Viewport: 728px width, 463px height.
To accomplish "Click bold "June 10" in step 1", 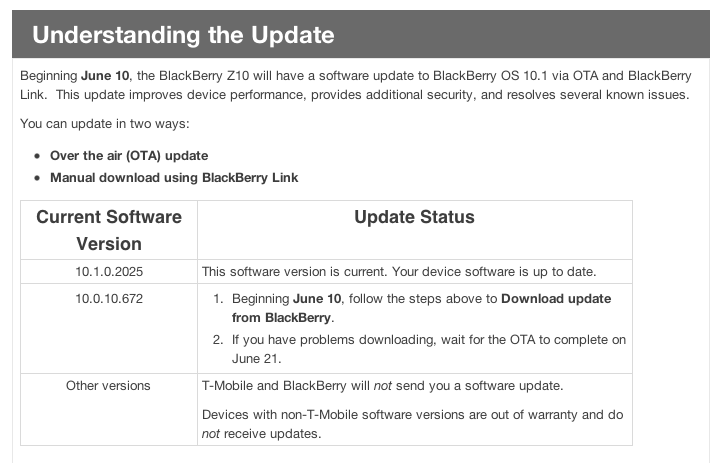I will [318, 299].
